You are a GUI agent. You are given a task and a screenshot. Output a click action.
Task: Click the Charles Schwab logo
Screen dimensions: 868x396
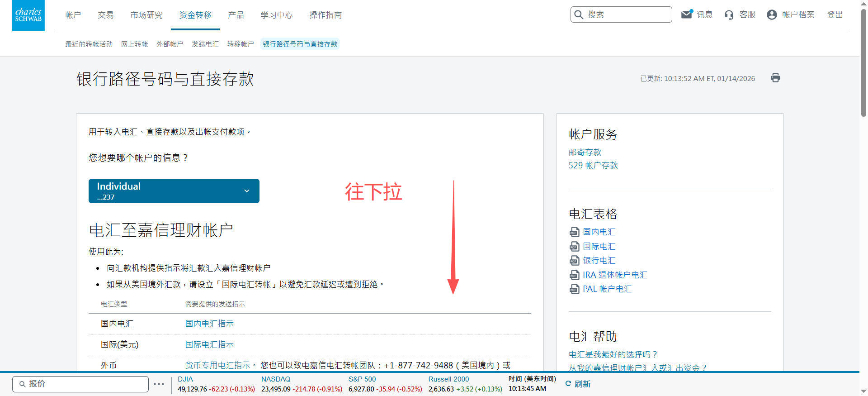pos(28,15)
